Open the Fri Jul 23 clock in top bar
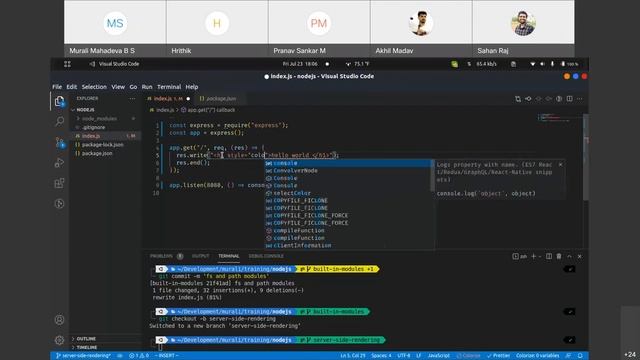The height and width of the screenshot is (360, 640). tap(300, 64)
